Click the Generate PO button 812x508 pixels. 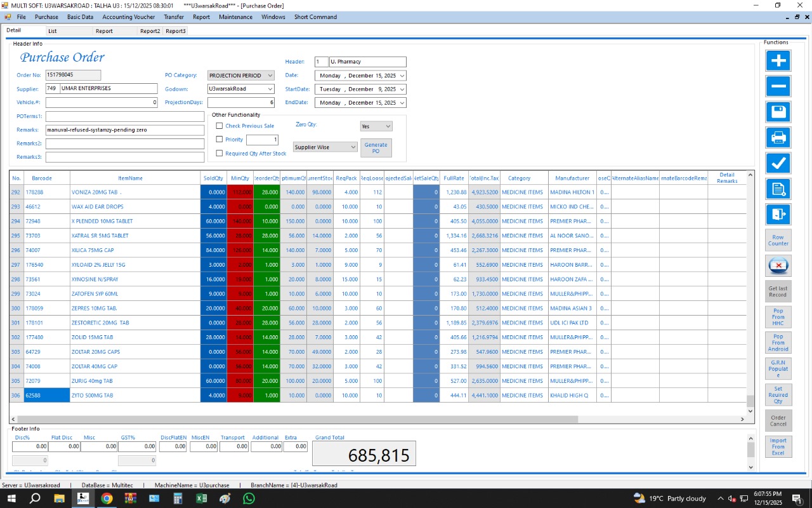pyautogui.click(x=376, y=148)
